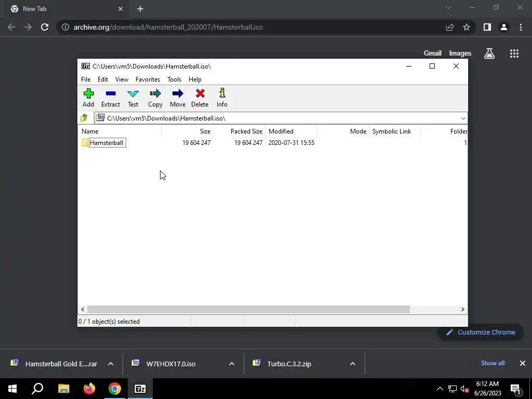
Task: Go back in Chrome
Action: (x=11, y=27)
